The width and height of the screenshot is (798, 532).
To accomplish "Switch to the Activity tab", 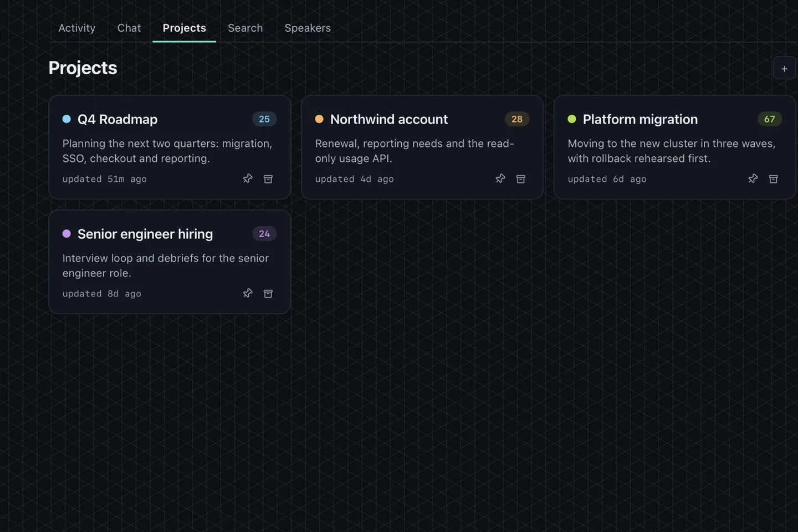I will click(77, 28).
